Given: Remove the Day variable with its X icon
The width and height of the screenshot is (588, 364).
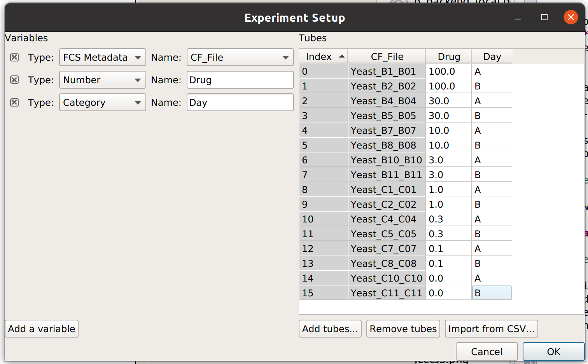Looking at the screenshot, I should pos(14,102).
